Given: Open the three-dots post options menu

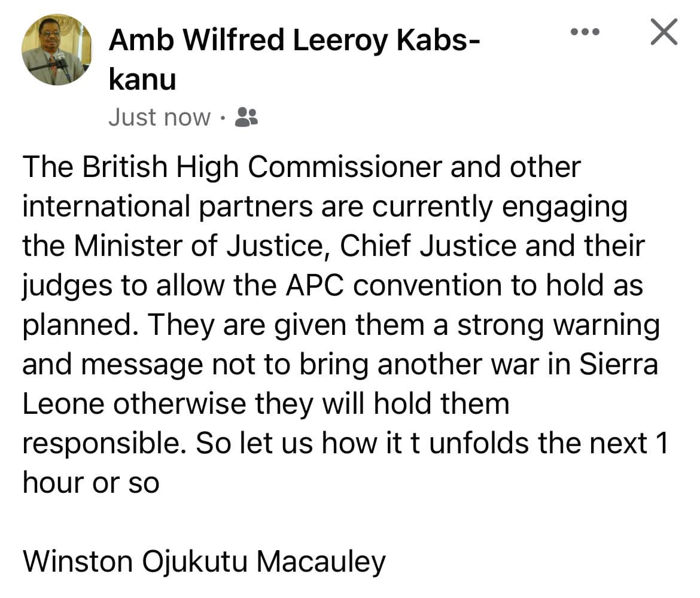Looking at the screenshot, I should [585, 32].
